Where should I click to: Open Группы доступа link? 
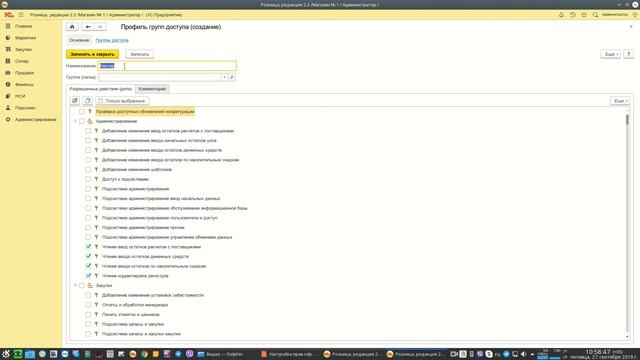pyautogui.click(x=112, y=40)
